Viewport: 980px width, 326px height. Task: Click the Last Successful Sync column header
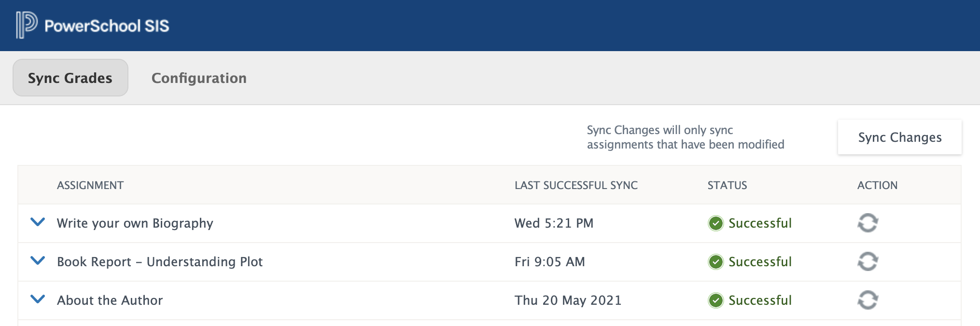[x=576, y=185]
